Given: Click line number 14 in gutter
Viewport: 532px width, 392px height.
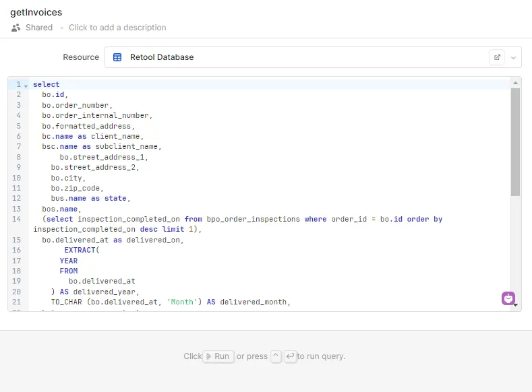Looking at the screenshot, I should [x=16, y=219].
